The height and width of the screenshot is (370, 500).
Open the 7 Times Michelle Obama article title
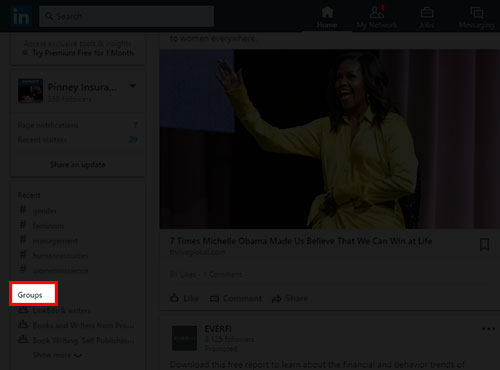(301, 241)
